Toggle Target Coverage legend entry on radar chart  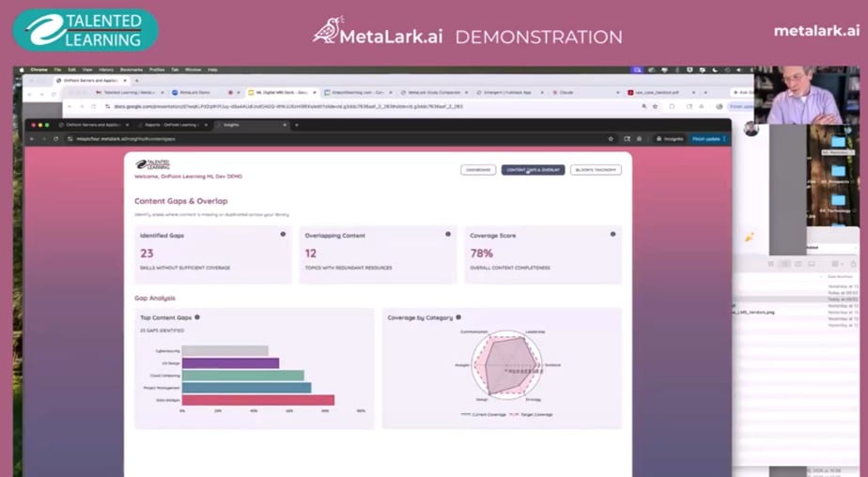531,414
